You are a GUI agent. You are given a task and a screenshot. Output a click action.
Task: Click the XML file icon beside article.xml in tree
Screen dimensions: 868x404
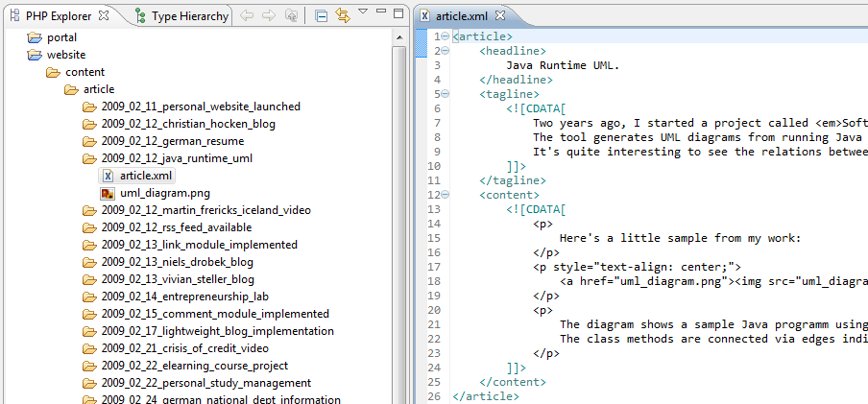pyautogui.click(x=108, y=176)
